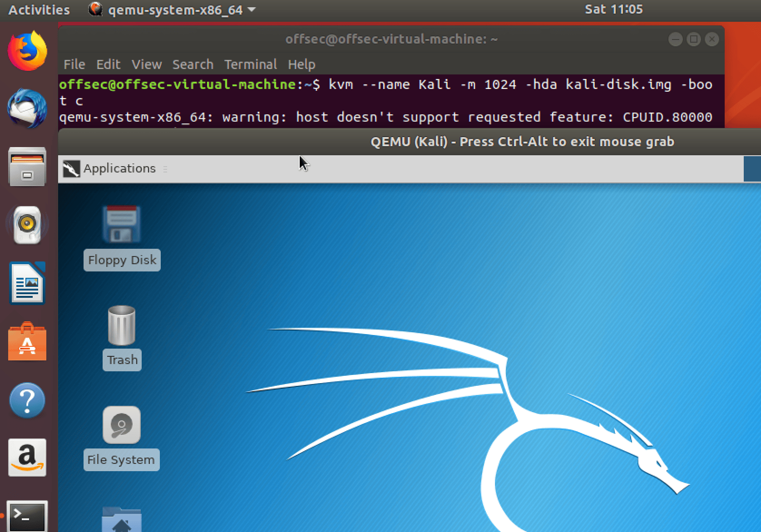Open the Kali Applications menu
This screenshot has height=532, width=761.
pyautogui.click(x=110, y=168)
